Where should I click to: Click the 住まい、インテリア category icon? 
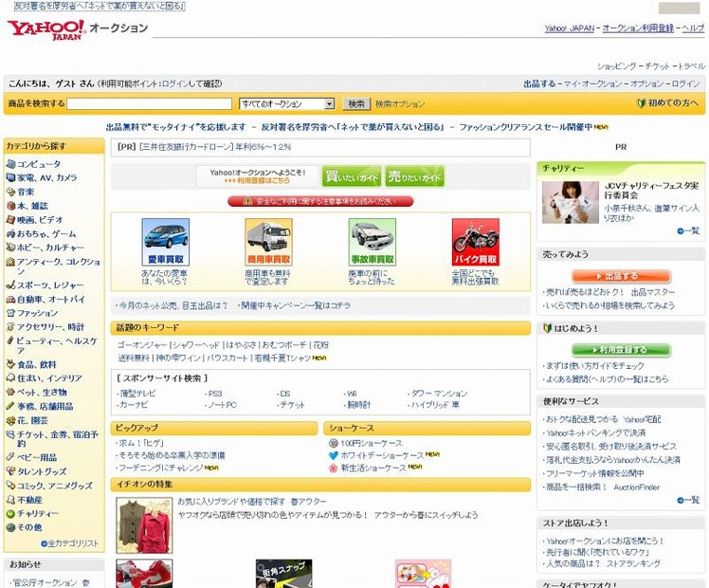pos(10,378)
